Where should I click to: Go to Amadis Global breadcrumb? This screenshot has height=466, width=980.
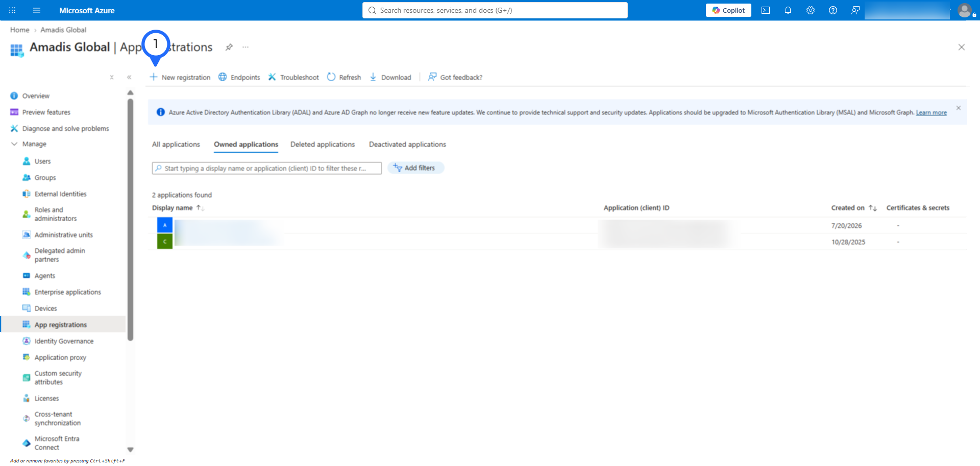point(63,30)
